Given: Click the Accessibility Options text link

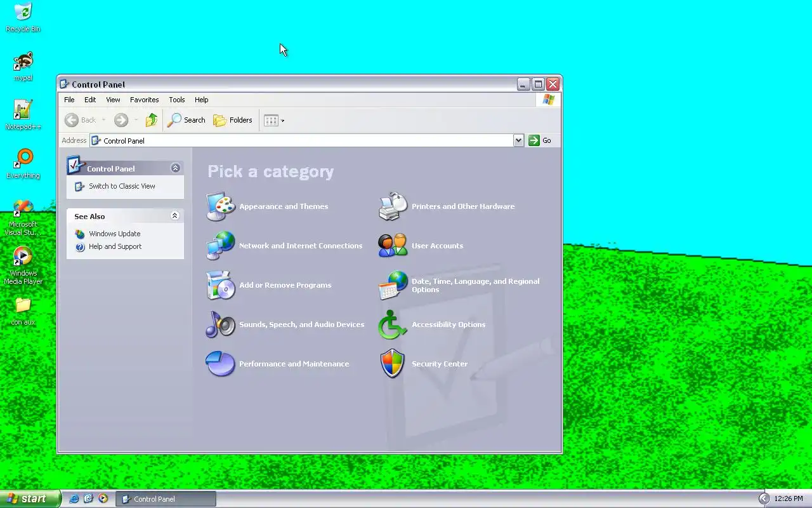Looking at the screenshot, I should tap(449, 324).
